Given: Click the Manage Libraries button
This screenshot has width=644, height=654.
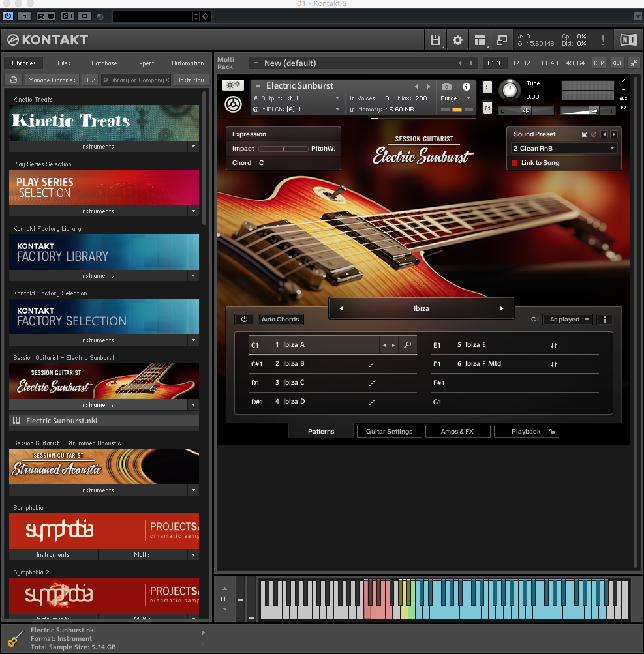Looking at the screenshot, I should coord(52,80).
